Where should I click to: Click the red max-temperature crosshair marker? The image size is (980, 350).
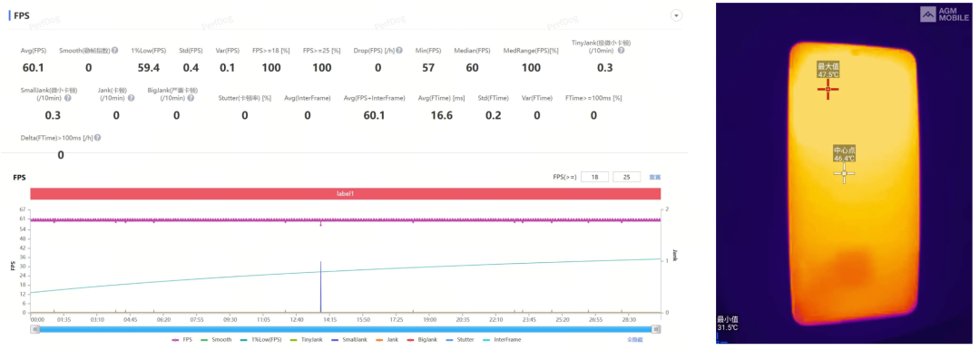pyautogui.click(x=828, y=90)
